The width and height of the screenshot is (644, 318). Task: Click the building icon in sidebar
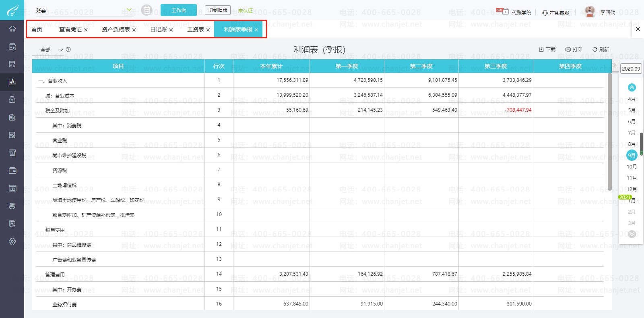(12, 117)
